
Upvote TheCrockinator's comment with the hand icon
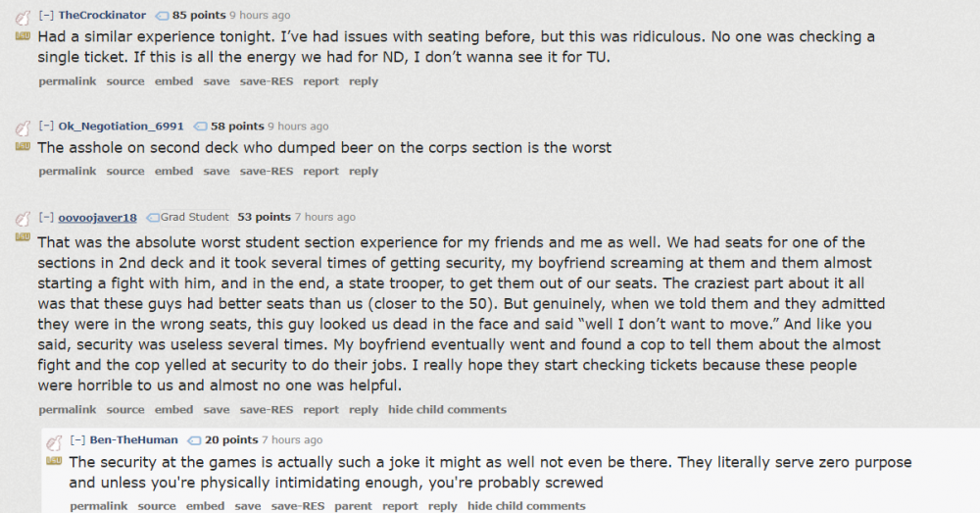24,18
